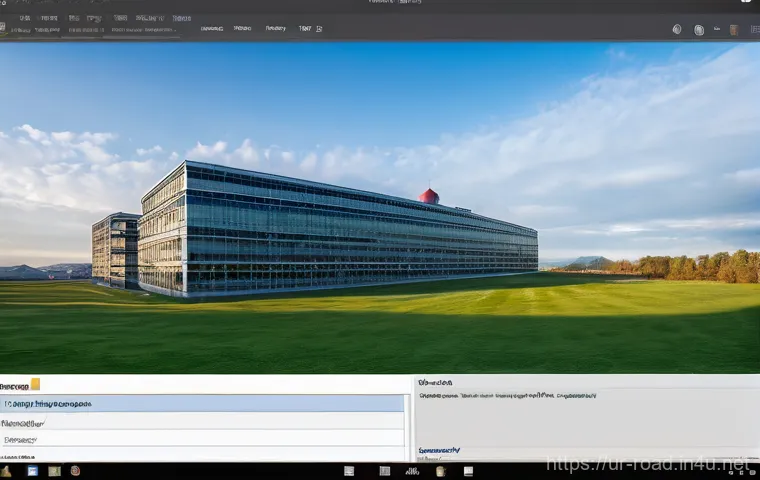The height and width of the screenshot is (480, 760).
Task: Click the heading of the bottom-right panel
Action: pos(435,382)
